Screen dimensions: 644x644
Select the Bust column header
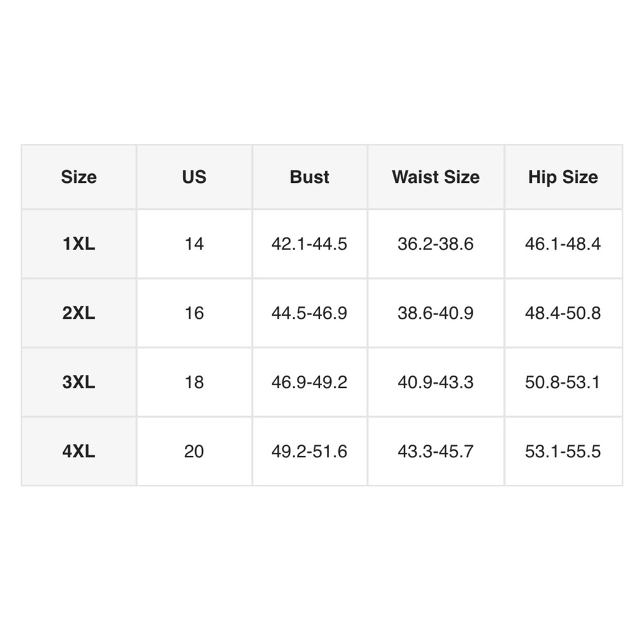pyautogui.click(x=310, y=177)
